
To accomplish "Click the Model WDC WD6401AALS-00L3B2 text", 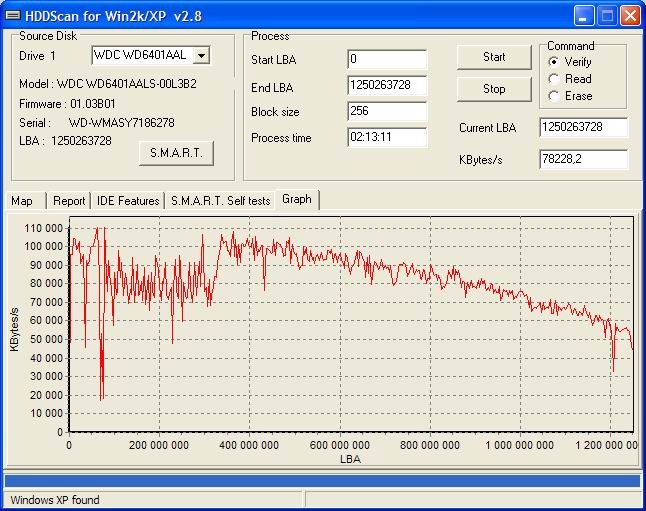I will [108, 84].
